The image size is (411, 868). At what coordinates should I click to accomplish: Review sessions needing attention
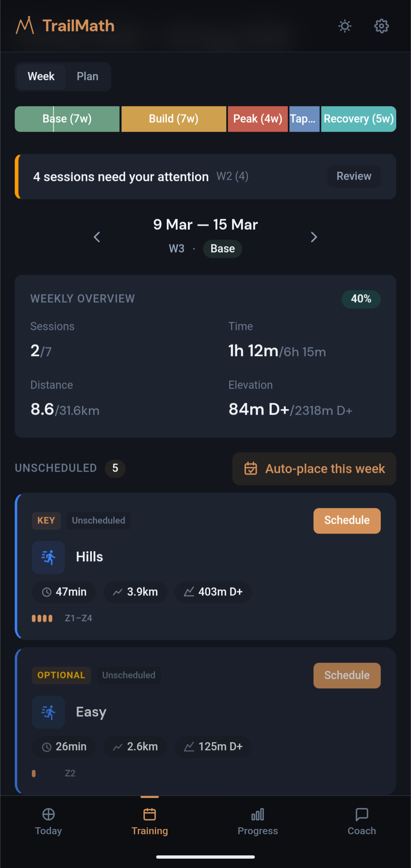tap(354, 176)
